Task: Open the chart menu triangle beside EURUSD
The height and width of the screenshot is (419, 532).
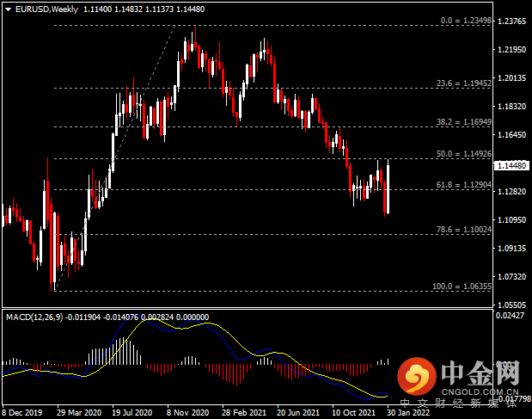Action: click(9, 9)
